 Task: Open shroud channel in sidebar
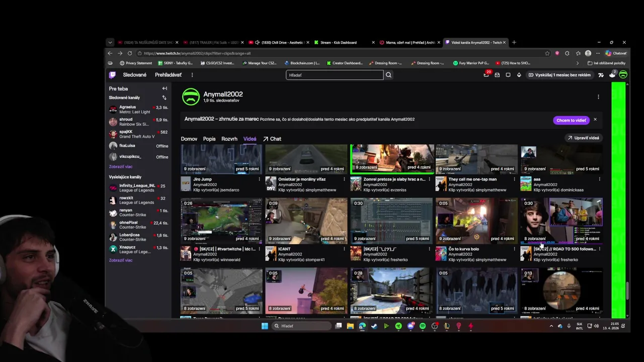point(138,122)
